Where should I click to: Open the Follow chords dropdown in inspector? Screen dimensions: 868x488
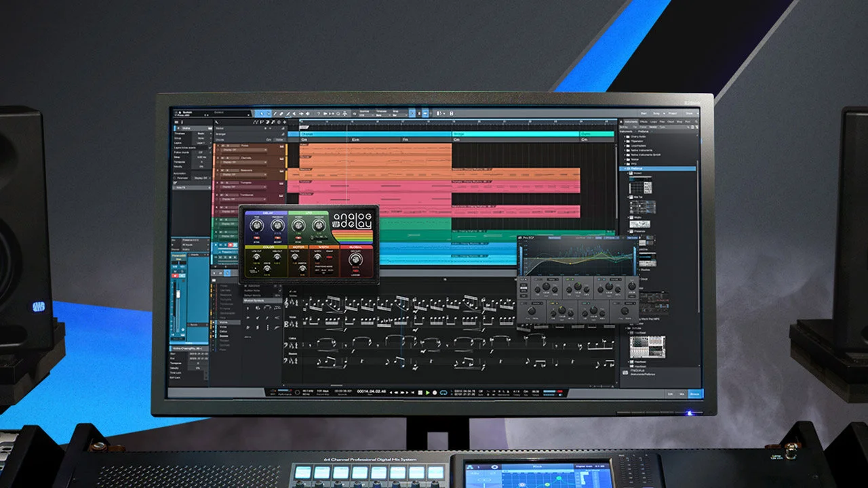click(x=202, y=152)
